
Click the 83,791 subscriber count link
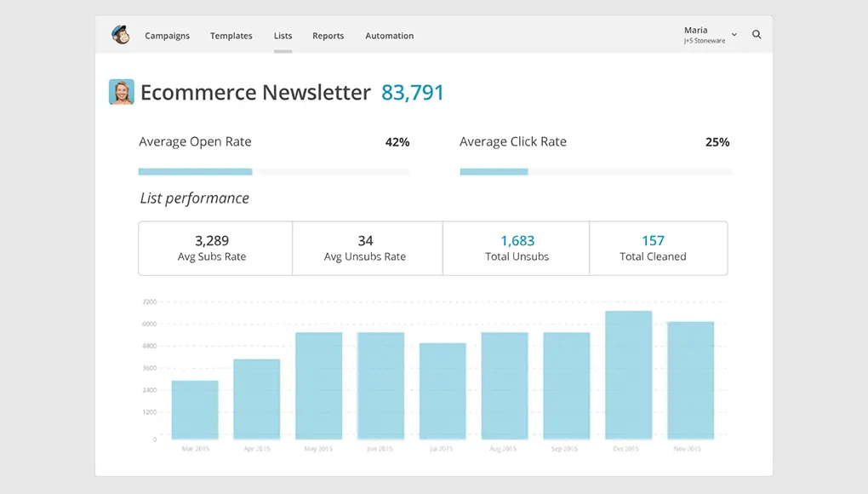pyautogui.click(x=413, y=93)
